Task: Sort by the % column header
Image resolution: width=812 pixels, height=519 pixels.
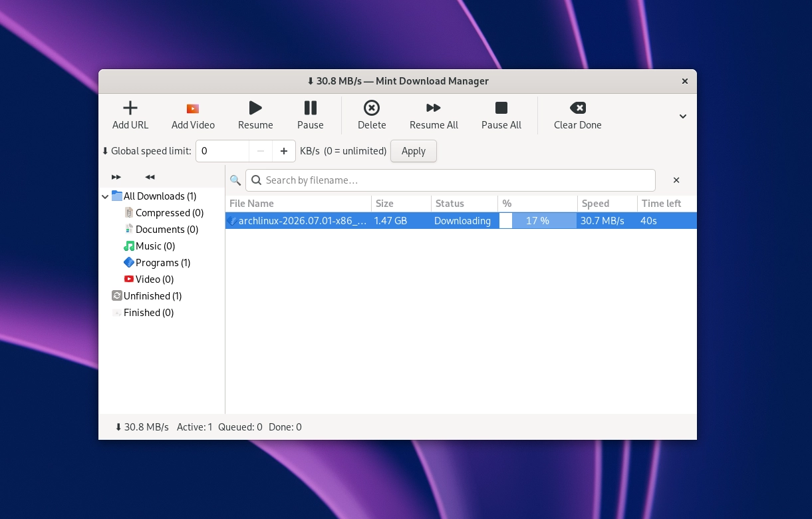Action: coord(537,204)
